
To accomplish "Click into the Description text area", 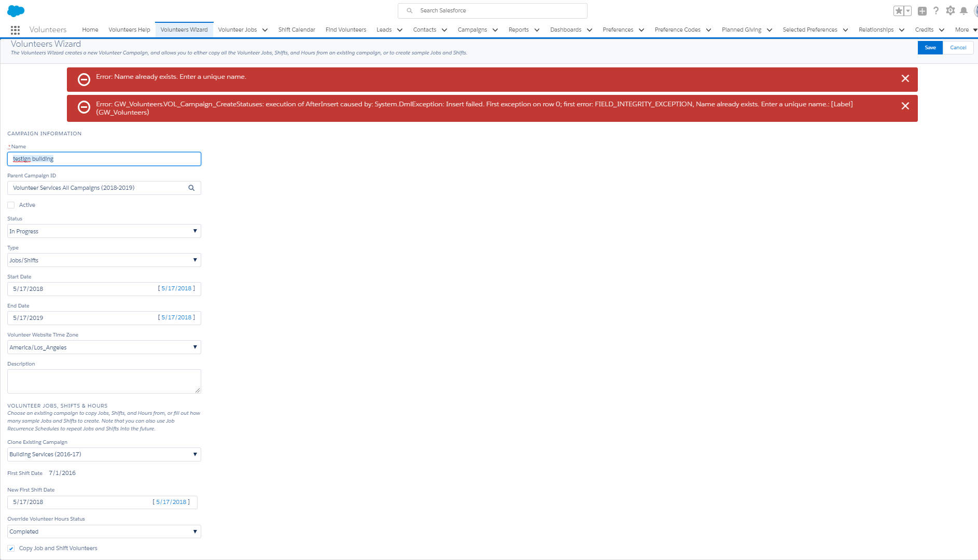I will click(104, 381).
